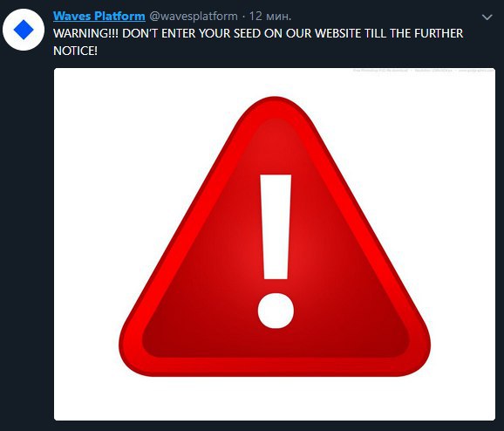Expand the tweet options chevron
This screenshot has width=504, height=431.
pyautogui.click(x=487, y=17)
